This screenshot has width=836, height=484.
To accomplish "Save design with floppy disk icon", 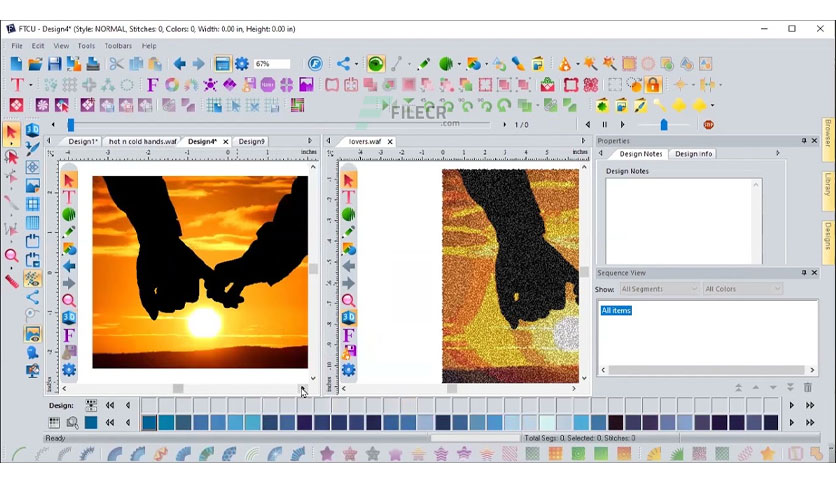I will click(54, 64).
